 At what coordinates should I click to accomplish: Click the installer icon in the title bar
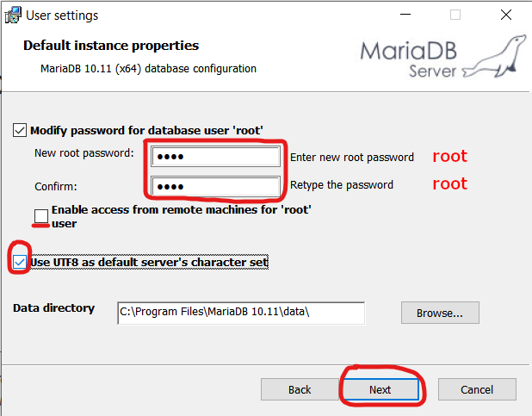(12, 16)
